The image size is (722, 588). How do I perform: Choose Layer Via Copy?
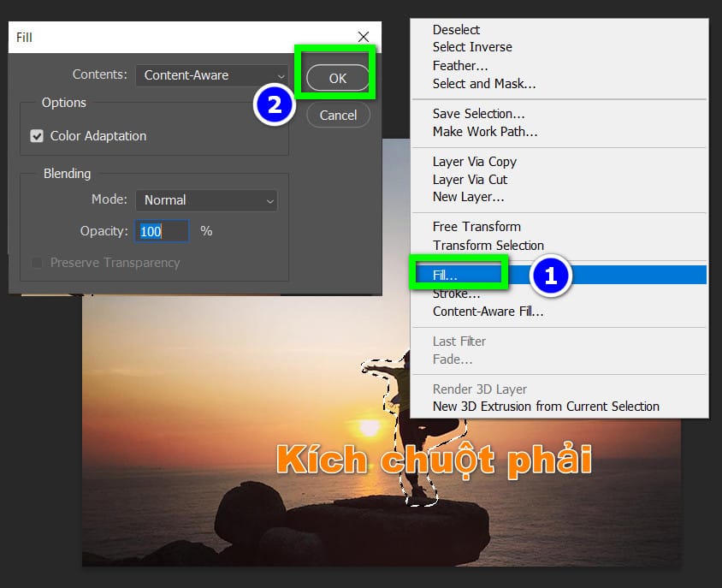(x=475, y=162)
